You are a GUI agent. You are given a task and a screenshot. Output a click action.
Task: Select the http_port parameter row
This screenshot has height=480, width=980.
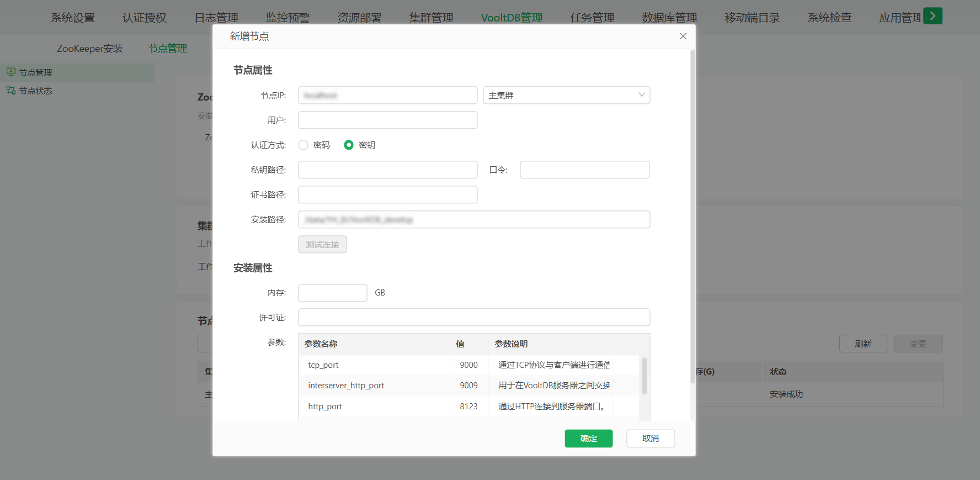[468, 407]
